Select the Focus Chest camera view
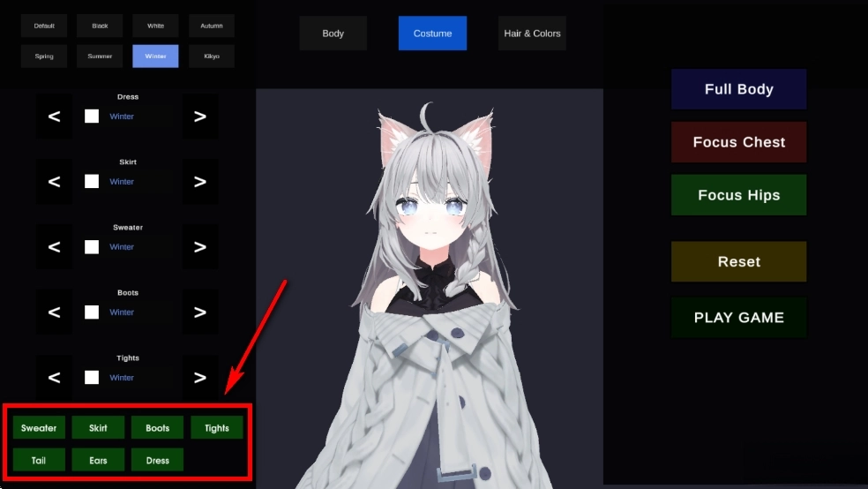 click(x=738, y=142)
